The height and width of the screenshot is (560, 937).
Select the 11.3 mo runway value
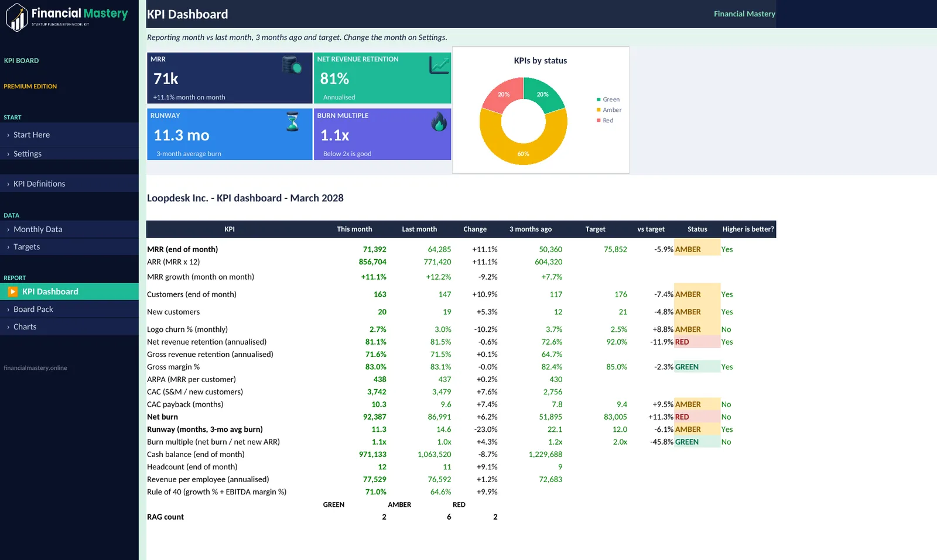click(x=182, y=135)
